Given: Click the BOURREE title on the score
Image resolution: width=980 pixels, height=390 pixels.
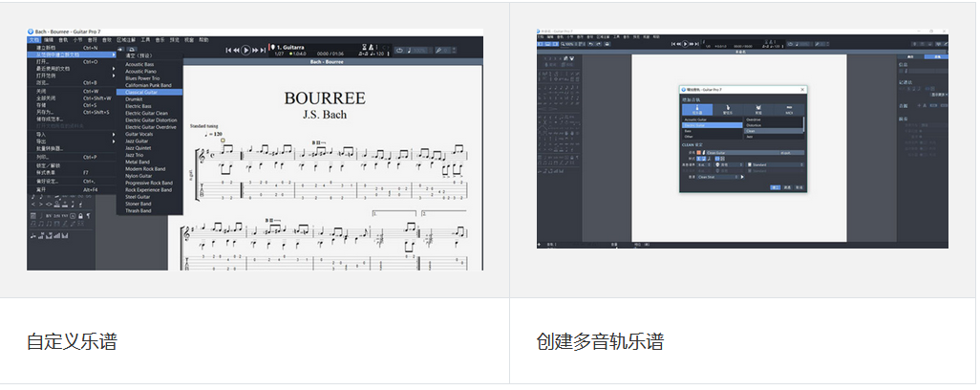Looking at the screenshot, I should [x=325, y=98].
